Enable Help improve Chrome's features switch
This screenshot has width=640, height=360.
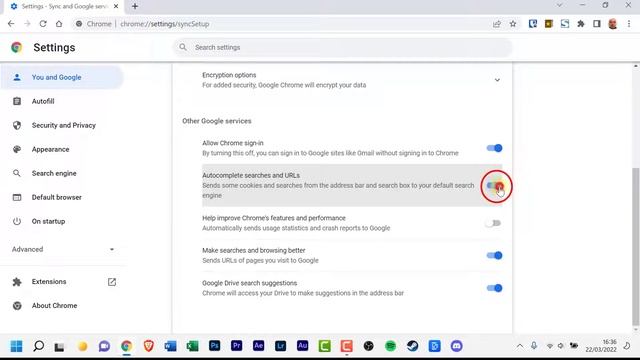[x=493, y=223]
